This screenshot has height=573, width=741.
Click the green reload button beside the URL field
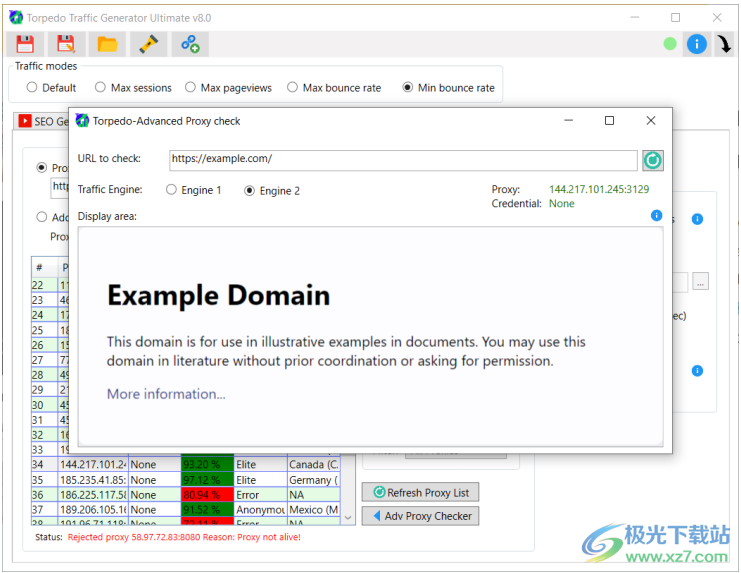click(x=653, y=160)
